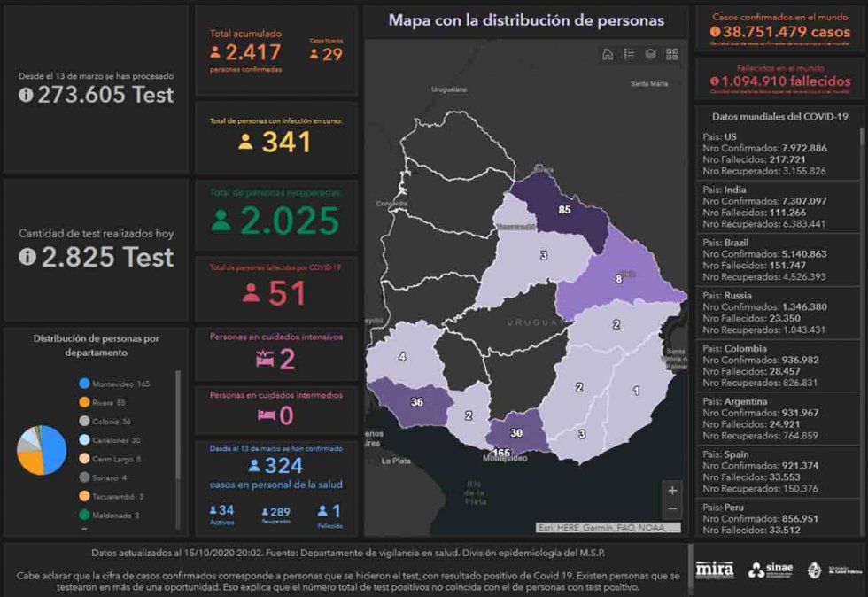Click info icon beside 38.751.479 casos

tap(715, 32)
